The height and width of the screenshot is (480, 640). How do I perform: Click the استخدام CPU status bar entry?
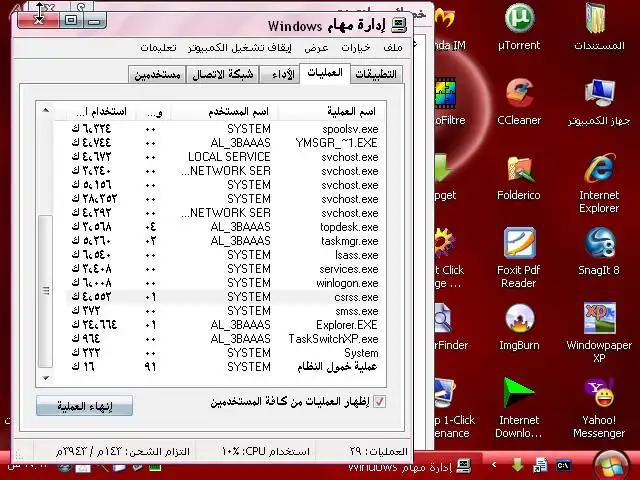[x=266, y=451]
